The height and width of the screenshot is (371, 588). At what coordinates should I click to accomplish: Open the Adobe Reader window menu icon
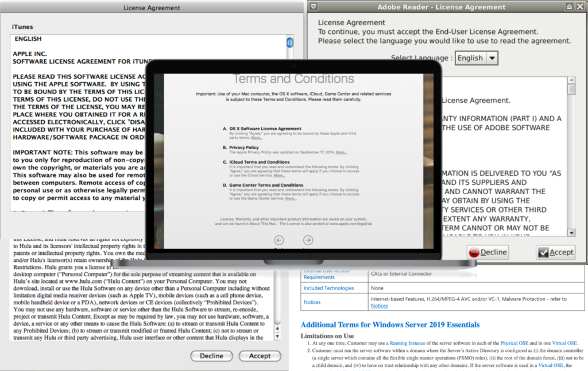(x=313, y=6)
